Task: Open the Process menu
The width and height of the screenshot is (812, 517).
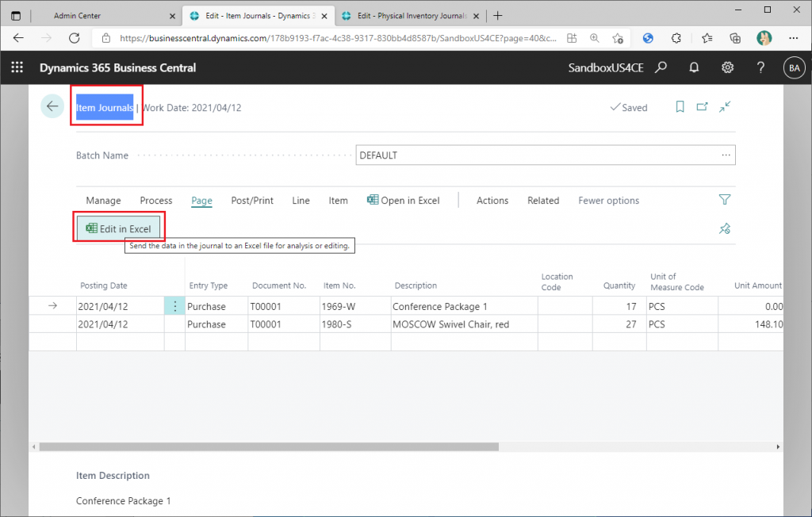Action: pyautogui.click(x=156, y=201)
